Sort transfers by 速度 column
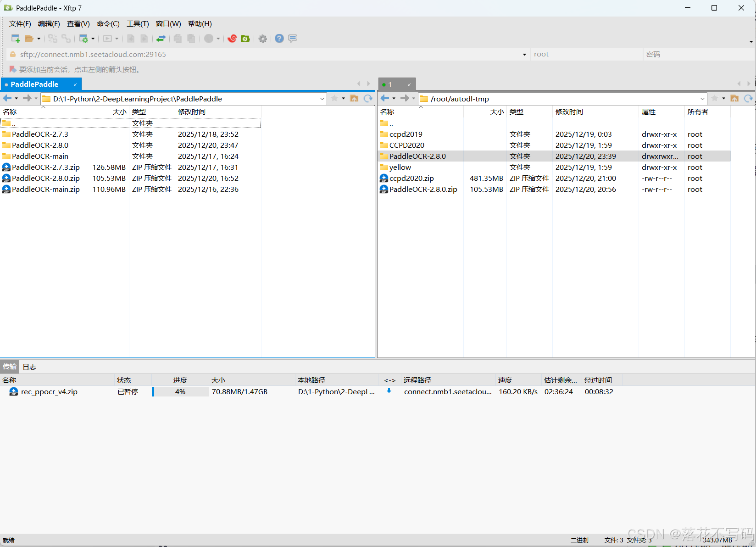Image resolution: width=756 pixels, height=547 pixels. click(x=518, y=380)
